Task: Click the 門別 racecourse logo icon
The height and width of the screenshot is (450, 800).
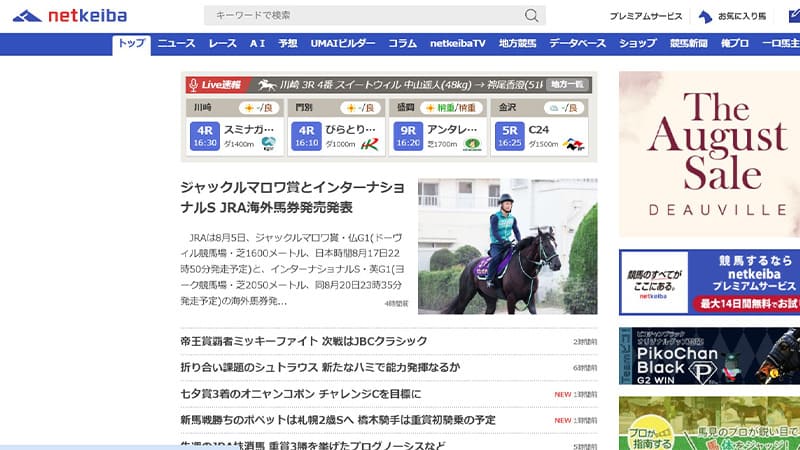Action: tap(370, 144)
